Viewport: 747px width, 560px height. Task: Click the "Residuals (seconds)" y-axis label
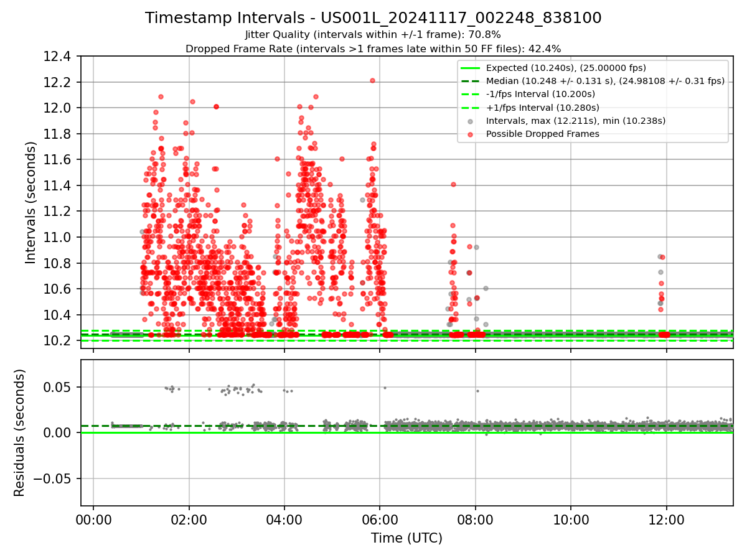click(20, 432)
